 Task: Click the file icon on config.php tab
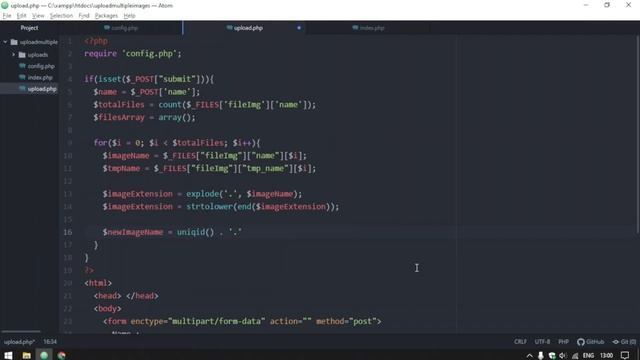(x=107, y=28)
